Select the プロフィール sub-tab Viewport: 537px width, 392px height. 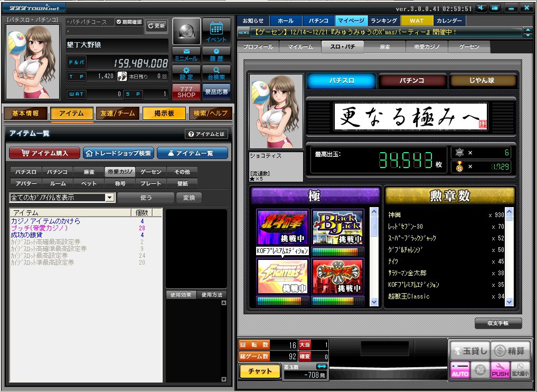258,47
